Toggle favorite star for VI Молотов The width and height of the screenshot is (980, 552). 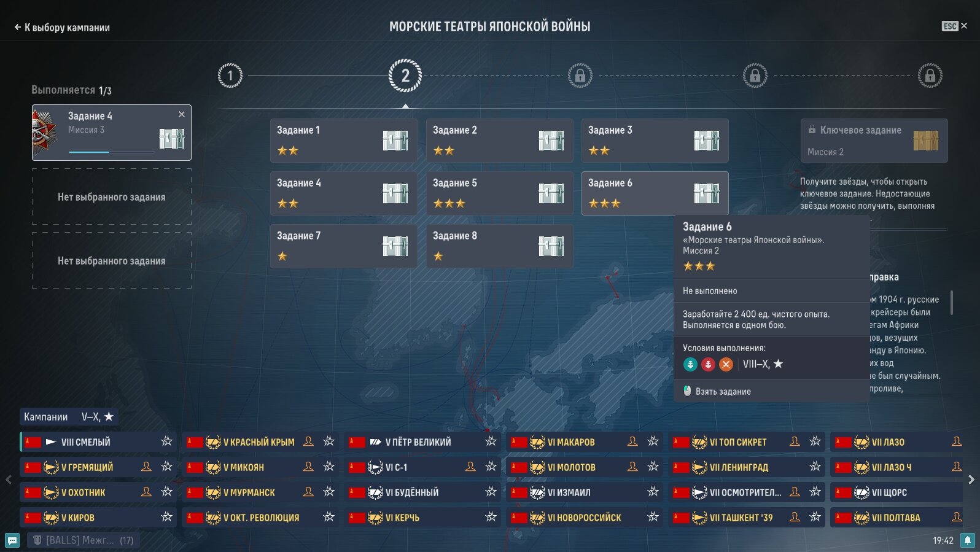(653, 467)
